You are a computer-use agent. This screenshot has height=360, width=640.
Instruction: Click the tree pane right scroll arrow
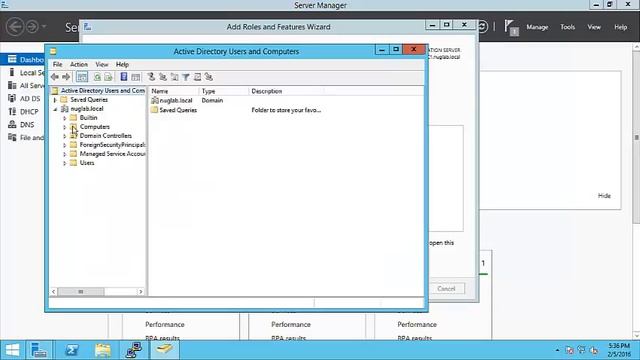click(x=141, y=291)
